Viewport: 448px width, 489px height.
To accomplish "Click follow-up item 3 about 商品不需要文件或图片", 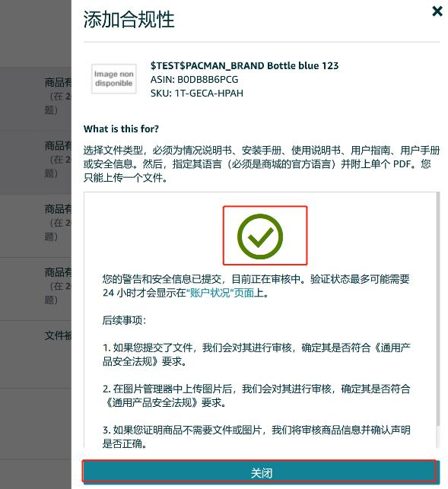I will pyautogui.click(x=256, y=437).
